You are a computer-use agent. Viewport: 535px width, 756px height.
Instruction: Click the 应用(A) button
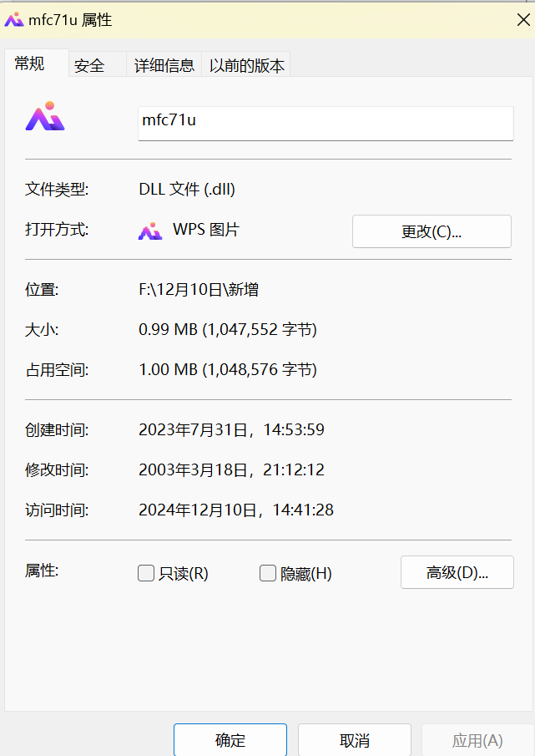point(477,740)
